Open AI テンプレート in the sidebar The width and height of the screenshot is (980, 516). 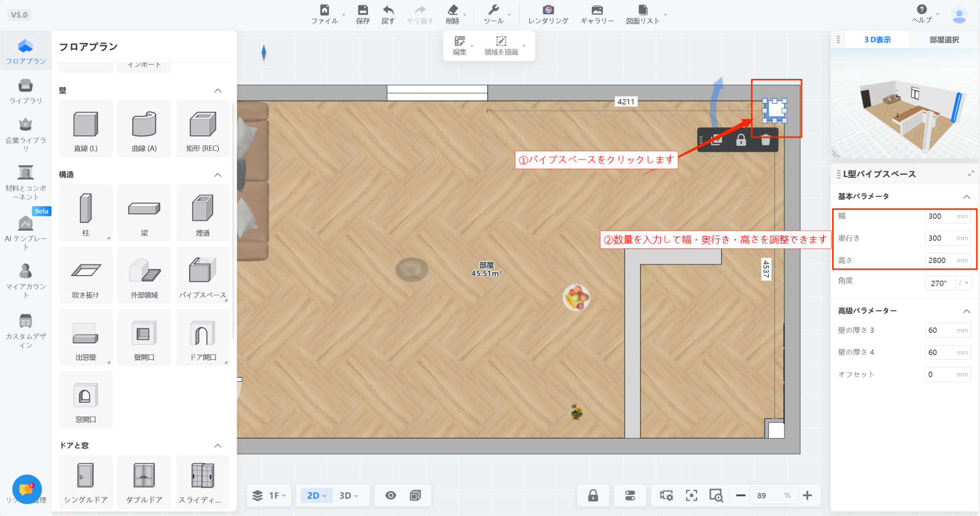click(25, 233)
